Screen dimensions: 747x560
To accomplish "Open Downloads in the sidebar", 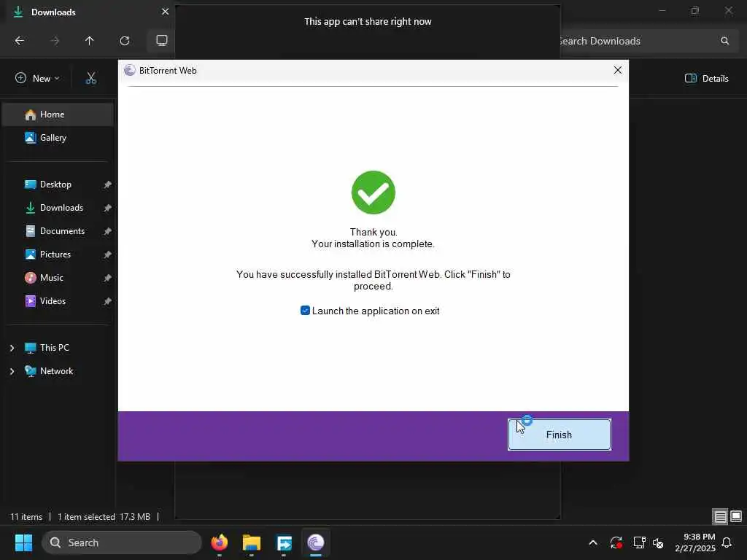I will pyautogui.click(x=58, y=208).
